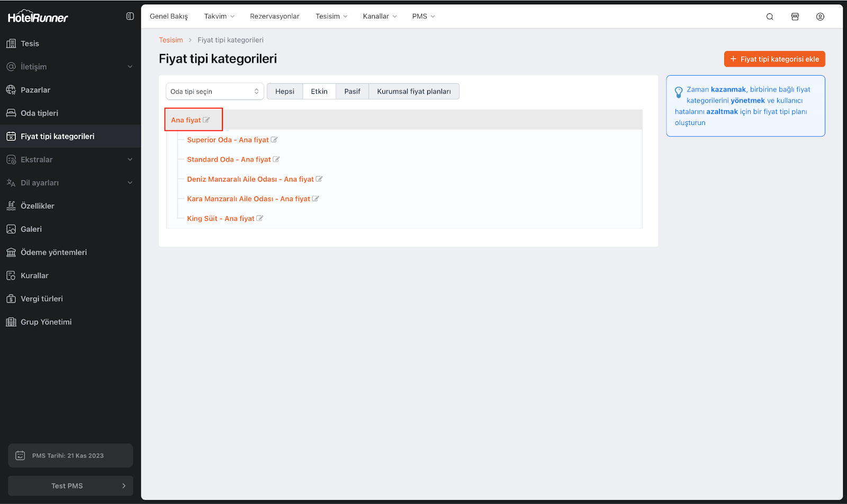Select the Pasif filter
Viewport: 847px width, 504px height.
tap(352, 92)
